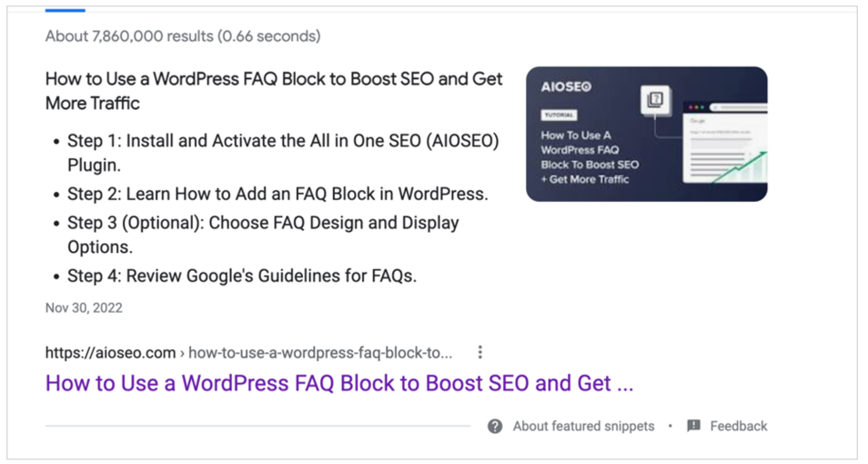Image resolution: width=868 pixels, height=464 pixels.
Task: Click the Nov 30, 2022 date
Action: pyautogui.click(x=84, y=308)
